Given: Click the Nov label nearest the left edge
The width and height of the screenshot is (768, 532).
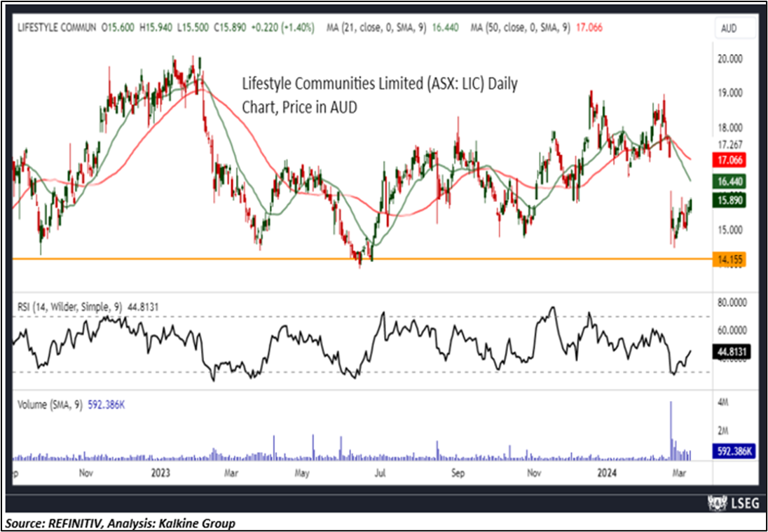Looking at the screenshot, I should tap(85, 475).
